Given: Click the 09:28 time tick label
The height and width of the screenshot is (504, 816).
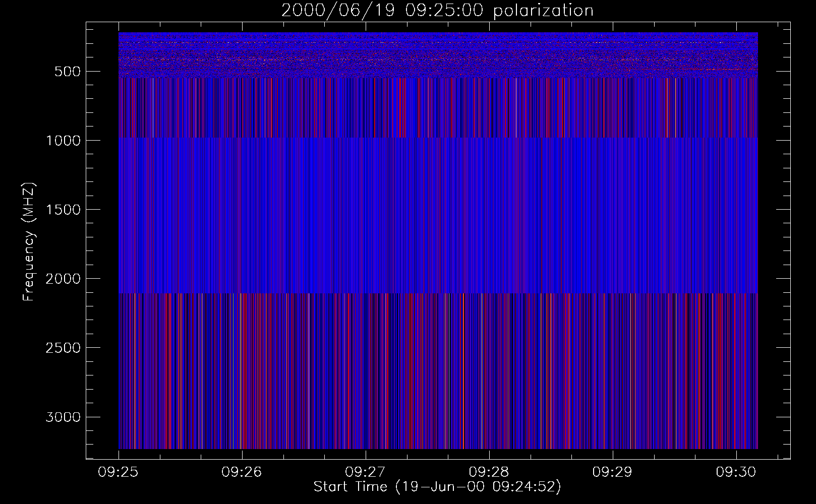Looking at the screenshot, I should (489, 472).
